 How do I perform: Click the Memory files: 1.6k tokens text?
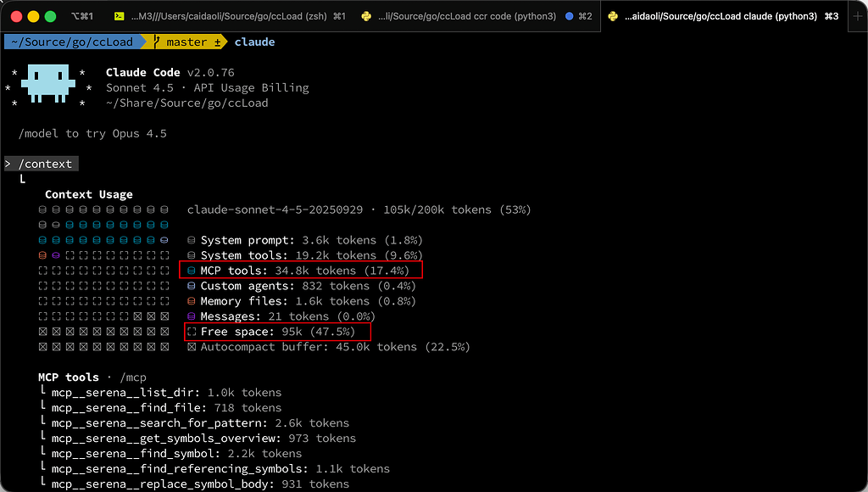point(309,301)
